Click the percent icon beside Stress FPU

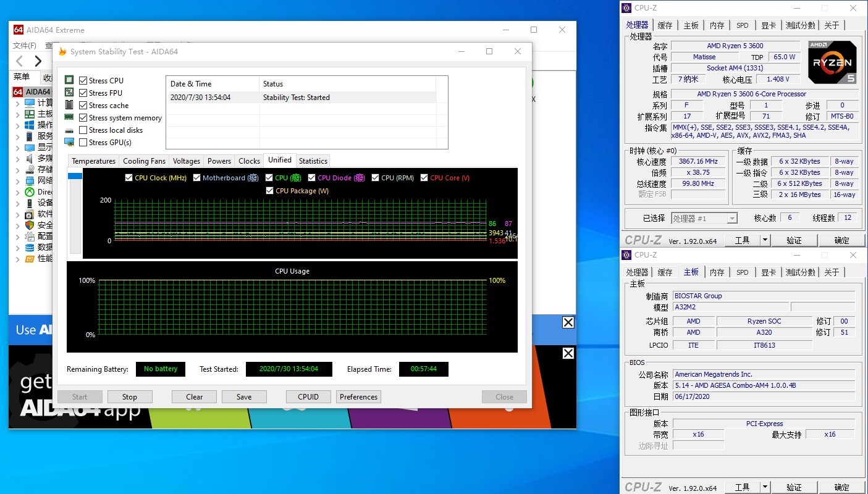coord(70,93)
